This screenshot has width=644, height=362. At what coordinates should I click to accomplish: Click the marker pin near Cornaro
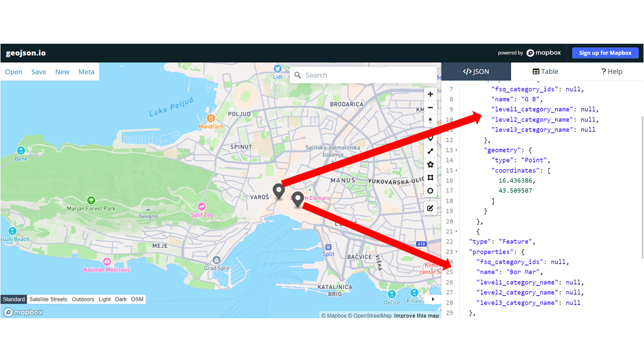click(x=298, y=199)
